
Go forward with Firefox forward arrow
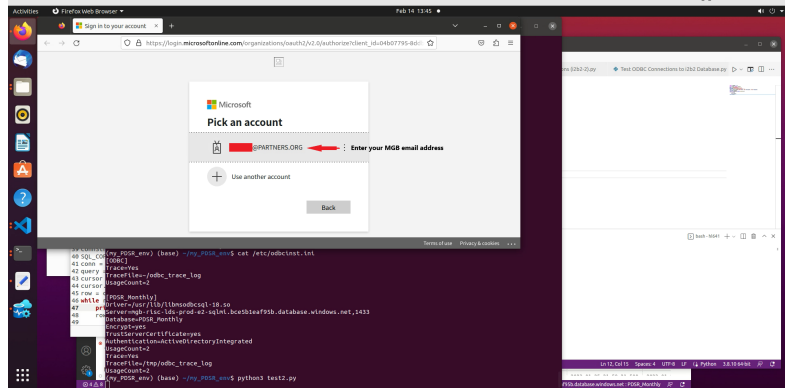62,43
